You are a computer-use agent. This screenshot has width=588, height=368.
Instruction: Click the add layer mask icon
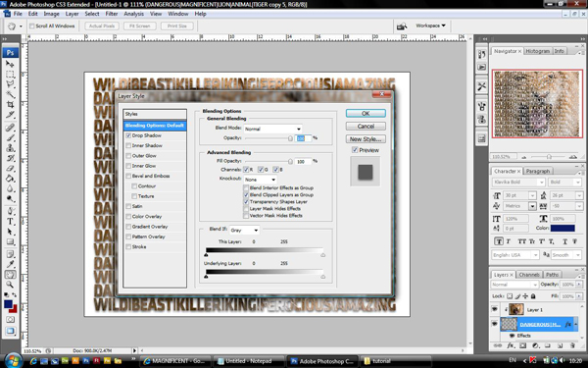pyautogui.click(x=522, y=345)
